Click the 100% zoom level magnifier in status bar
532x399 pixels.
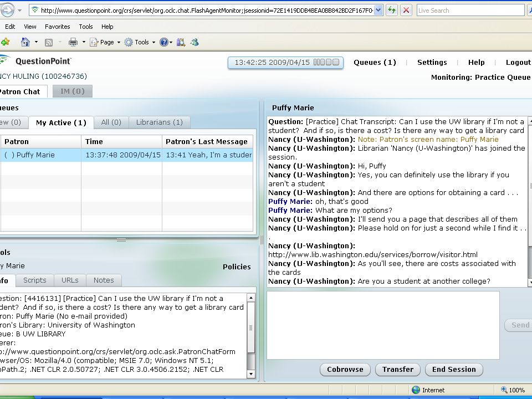504,390
